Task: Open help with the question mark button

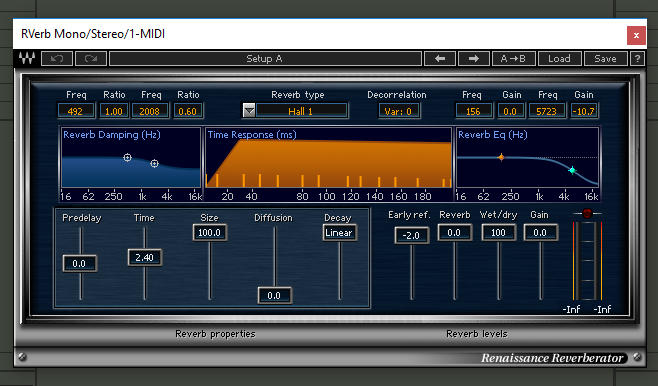Action: tap(637, 58)
